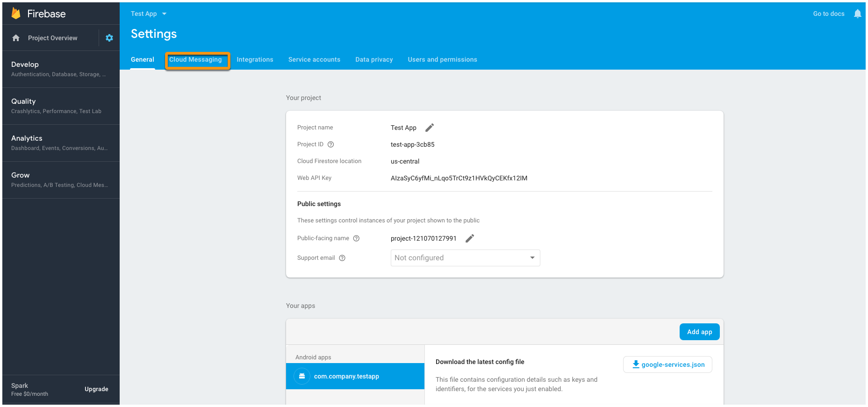Click the Add app button
This screenshot has width=868, height=407.
point(699,332)
